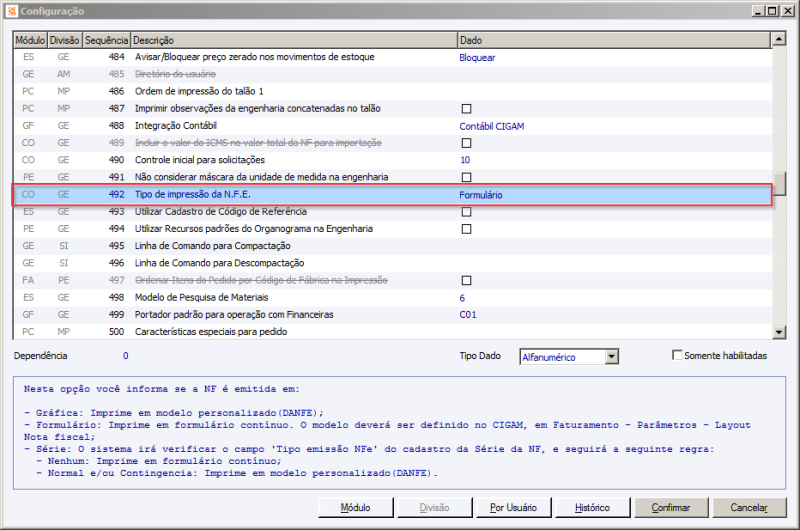Click the Cancelar button
The width and height of the screenshot is (800, 530).
[x=749, y=508]
